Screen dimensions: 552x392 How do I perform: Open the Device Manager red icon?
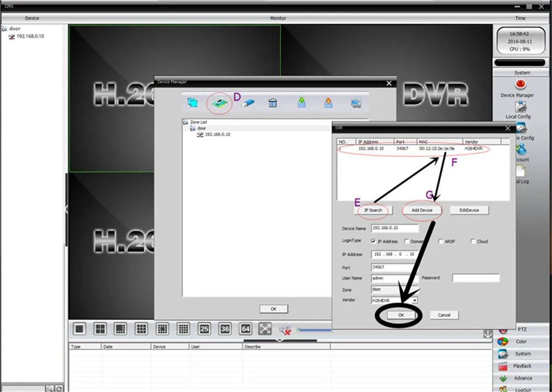pos(521,85)
